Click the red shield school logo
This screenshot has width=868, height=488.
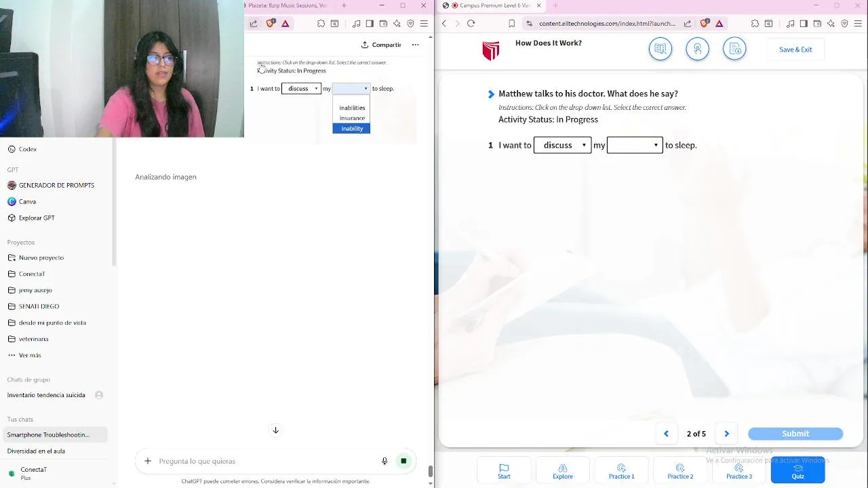pos(491,51)
